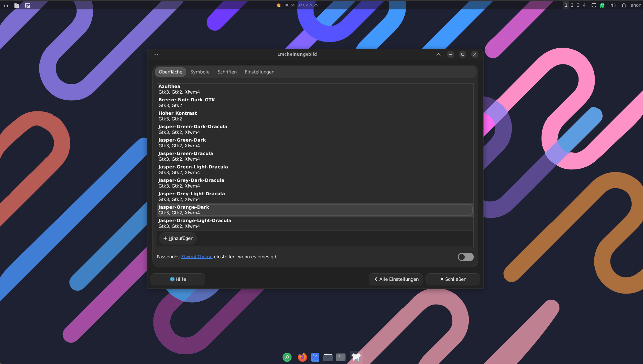Open the volume control speaker icon

pyautogui.click(x=613, y=5)
